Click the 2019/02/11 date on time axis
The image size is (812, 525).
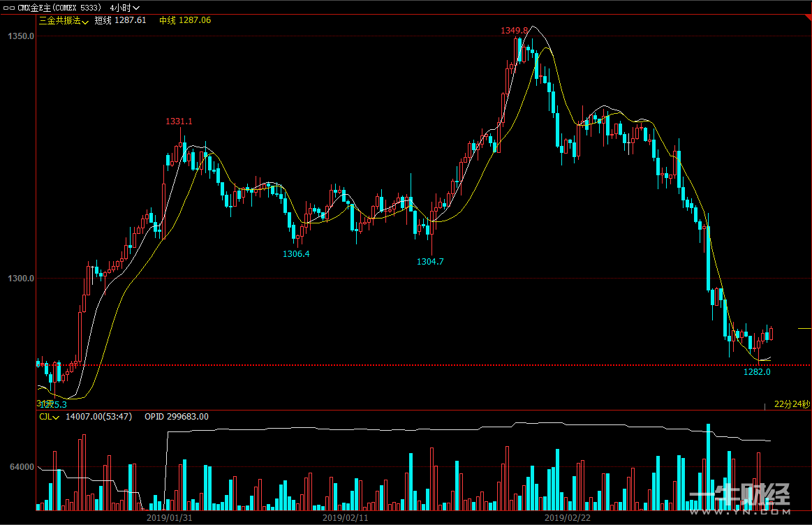tap(345, 518)
